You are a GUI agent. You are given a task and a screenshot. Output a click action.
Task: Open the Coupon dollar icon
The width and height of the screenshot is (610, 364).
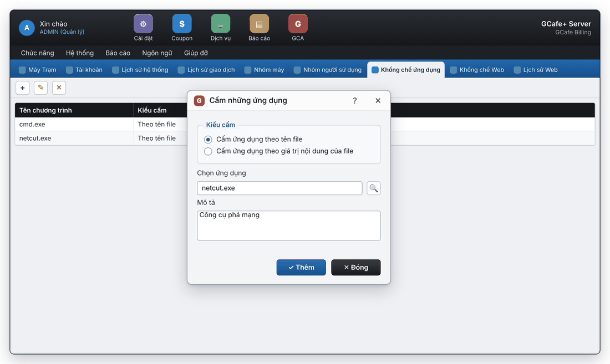182,24
